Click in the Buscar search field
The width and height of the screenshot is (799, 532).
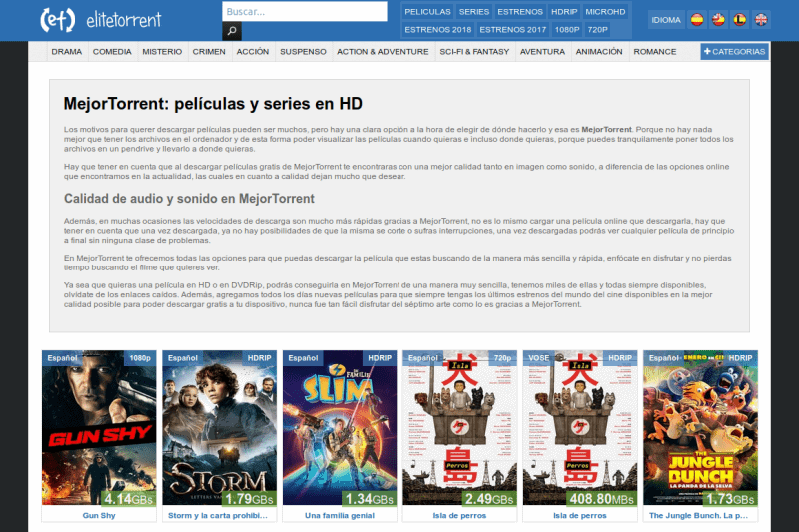coord(305,11)
